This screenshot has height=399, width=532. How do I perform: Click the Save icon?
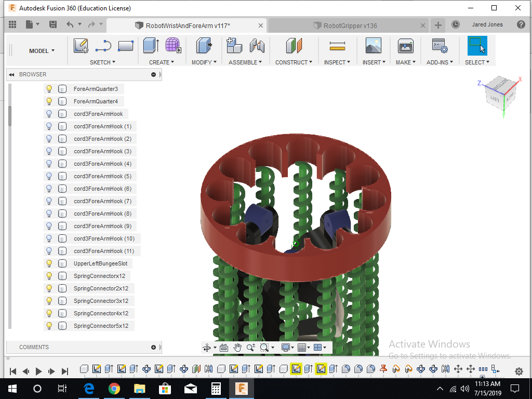click(x=52, y=24)
